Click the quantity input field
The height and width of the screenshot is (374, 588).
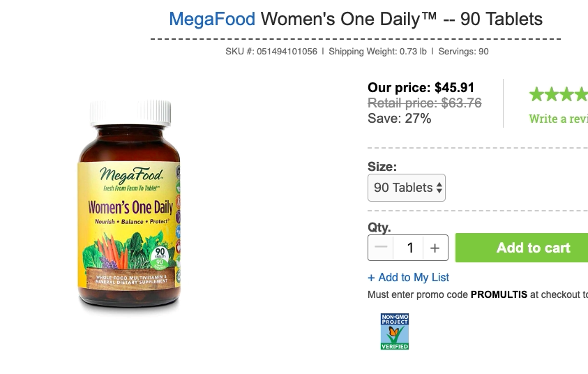[410, 248]
